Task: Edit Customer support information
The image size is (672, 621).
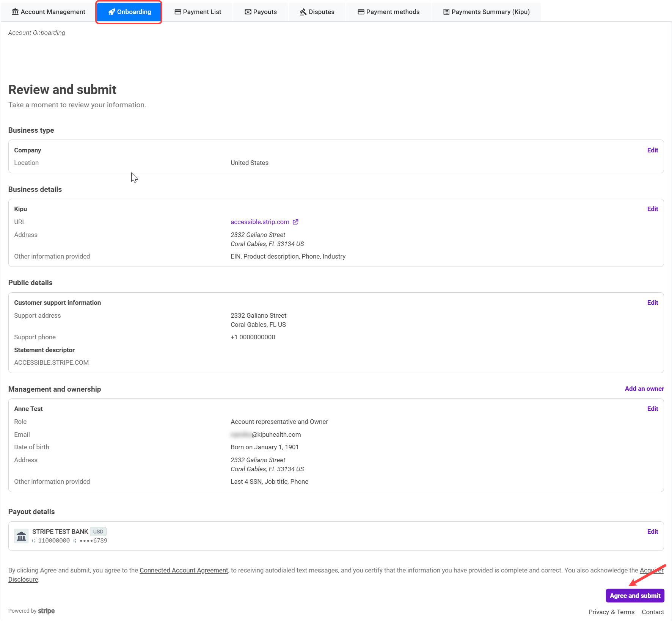Action: 652,303
